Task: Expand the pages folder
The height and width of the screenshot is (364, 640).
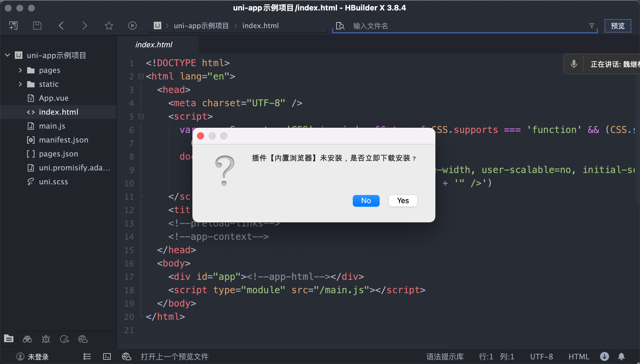Action: pyautogui.click(x=20, y=70)
